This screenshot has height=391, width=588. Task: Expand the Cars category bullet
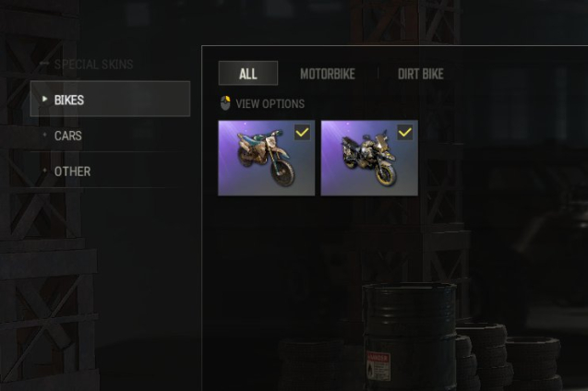click(x=45, y=135)
